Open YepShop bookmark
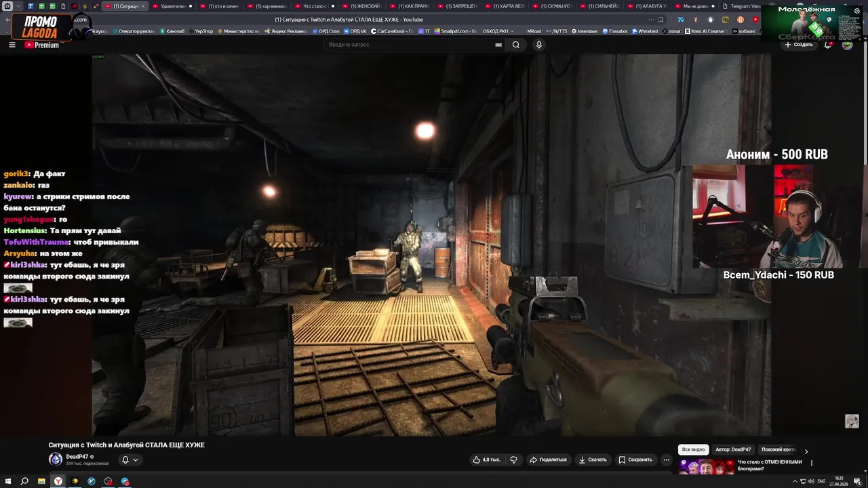 (x=200, y=31)
